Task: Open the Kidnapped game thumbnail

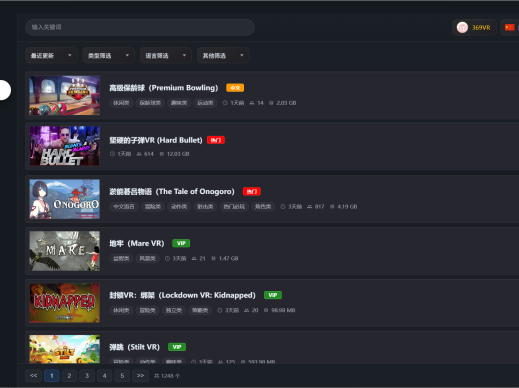Action: 64,303
